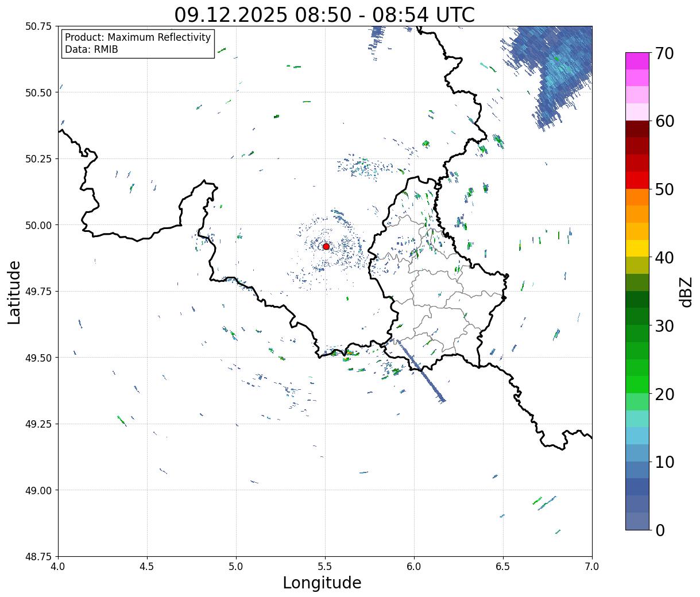The width and height of the screenshot is (700, 597).
Task: Click colorbar tick label "70"
Action: pyautogui.click(x=664, y=53)
